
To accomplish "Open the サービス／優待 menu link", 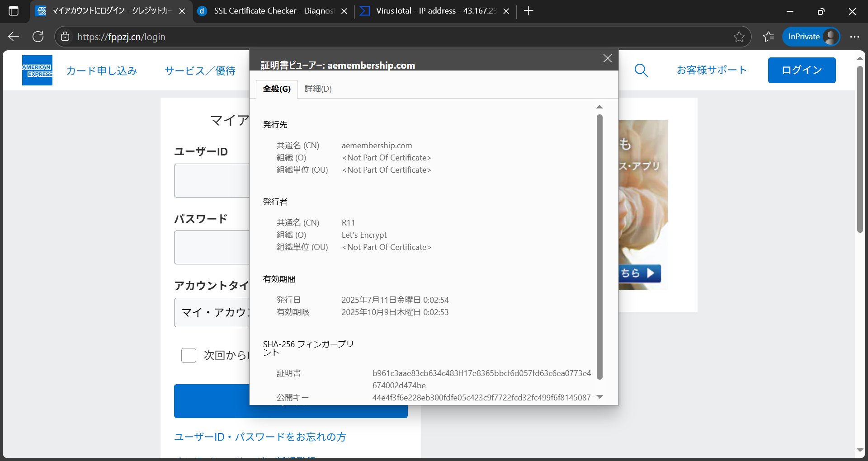I will pos(200,71).
